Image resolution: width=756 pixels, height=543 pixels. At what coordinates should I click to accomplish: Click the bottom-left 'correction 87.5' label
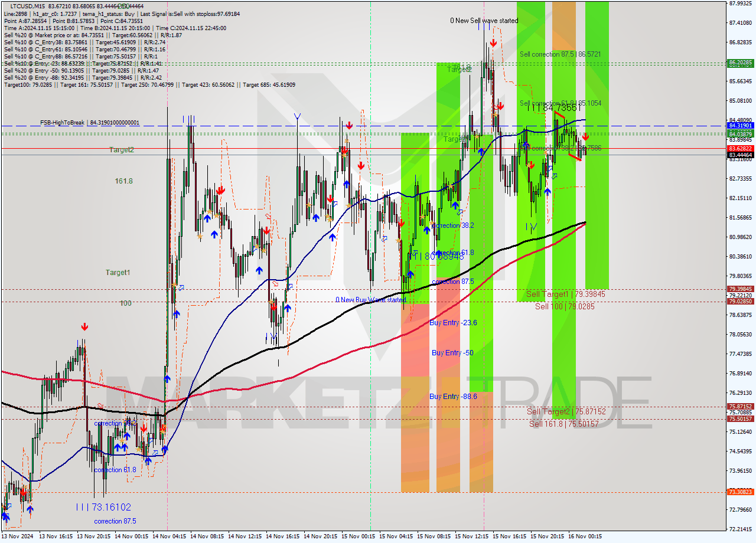[x=115, y=521]
